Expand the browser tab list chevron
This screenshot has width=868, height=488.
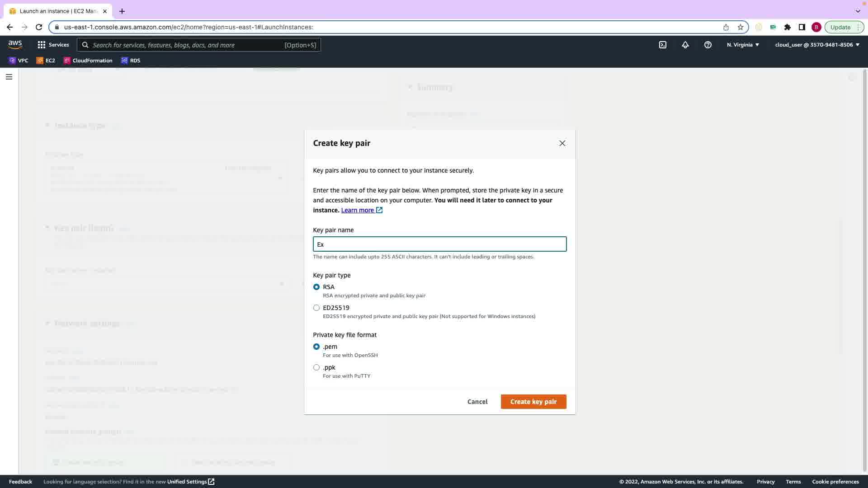point(858,11)
